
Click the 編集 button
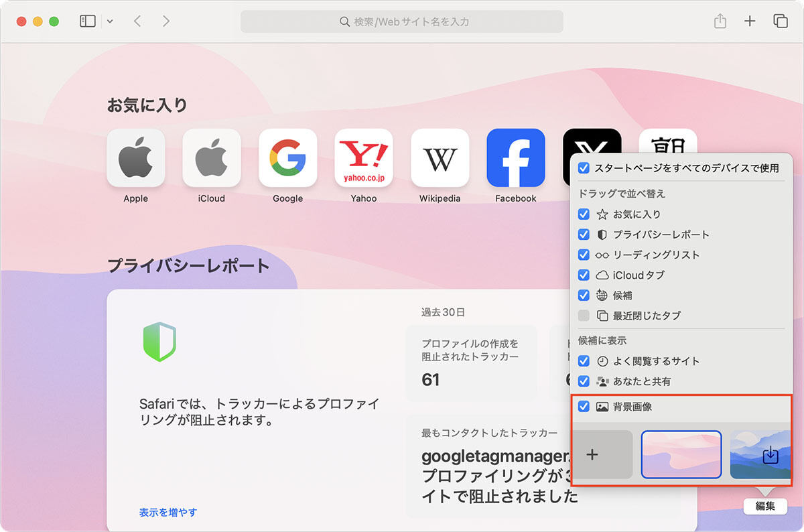click(765, 507)
